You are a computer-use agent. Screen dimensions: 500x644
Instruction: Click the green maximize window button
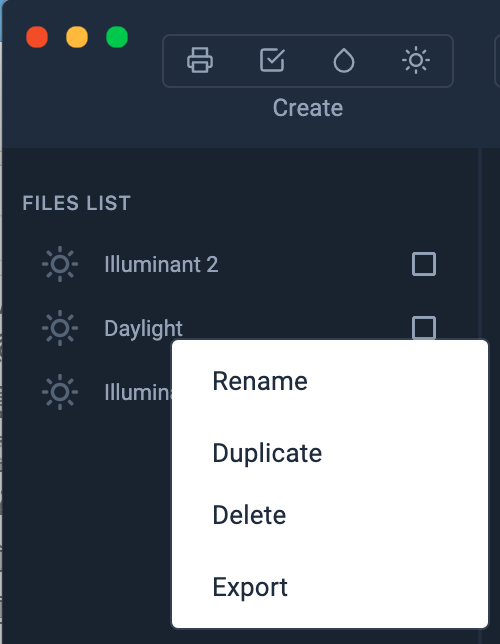click(117, 37)
